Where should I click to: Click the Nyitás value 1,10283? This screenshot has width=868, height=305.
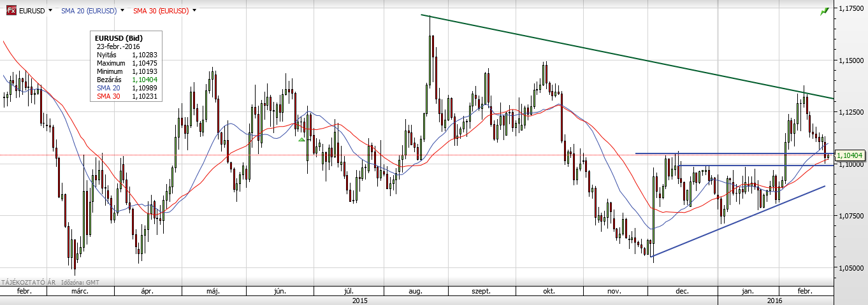(x=144, y=55)
